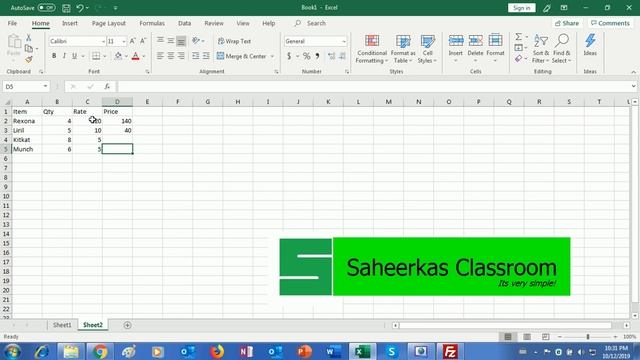
Task: Open the Fill Color dropdown arrow
Action: (x=126, y=56)
